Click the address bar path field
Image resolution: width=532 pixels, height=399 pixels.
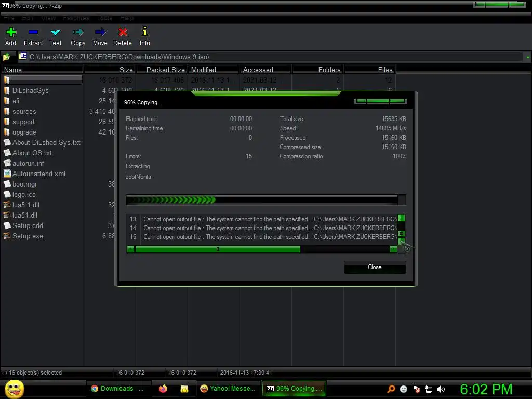(270, 57)
